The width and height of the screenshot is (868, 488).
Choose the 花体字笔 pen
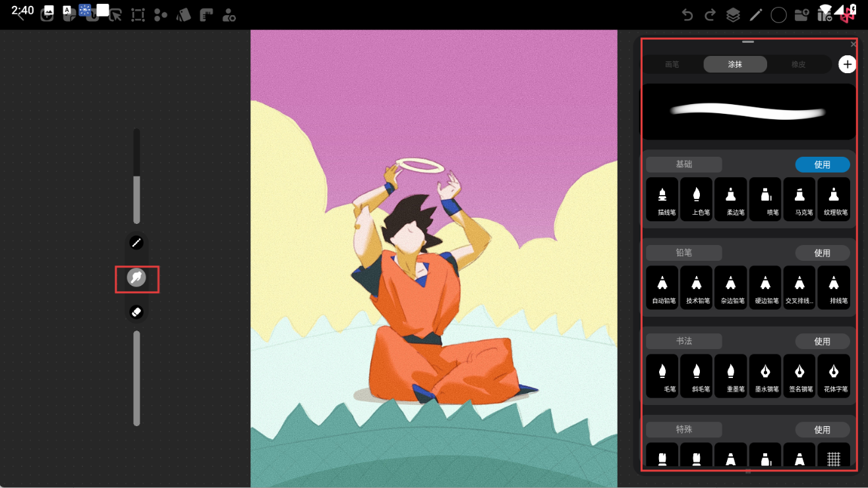(x=834, y=376)
